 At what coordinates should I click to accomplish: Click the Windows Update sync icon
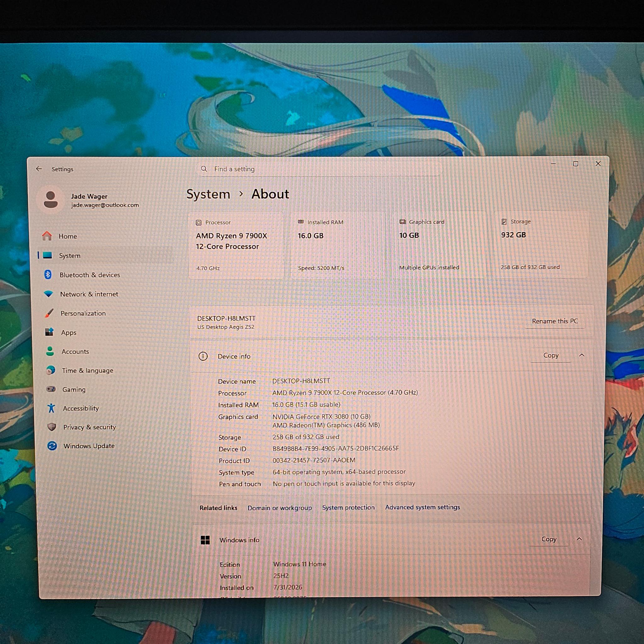(x=52, y=446)
